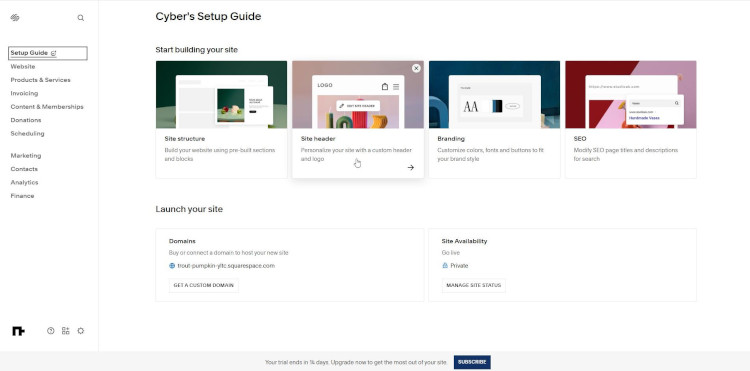750x371 pixels.
Task: Open the Scheduling section
Action: tap(27, 133)
